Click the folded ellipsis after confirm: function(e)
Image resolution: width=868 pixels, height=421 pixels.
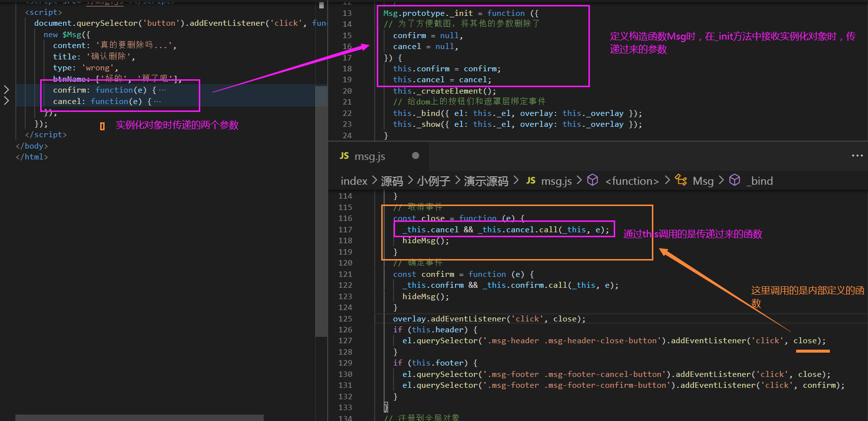tap(163, 90)
